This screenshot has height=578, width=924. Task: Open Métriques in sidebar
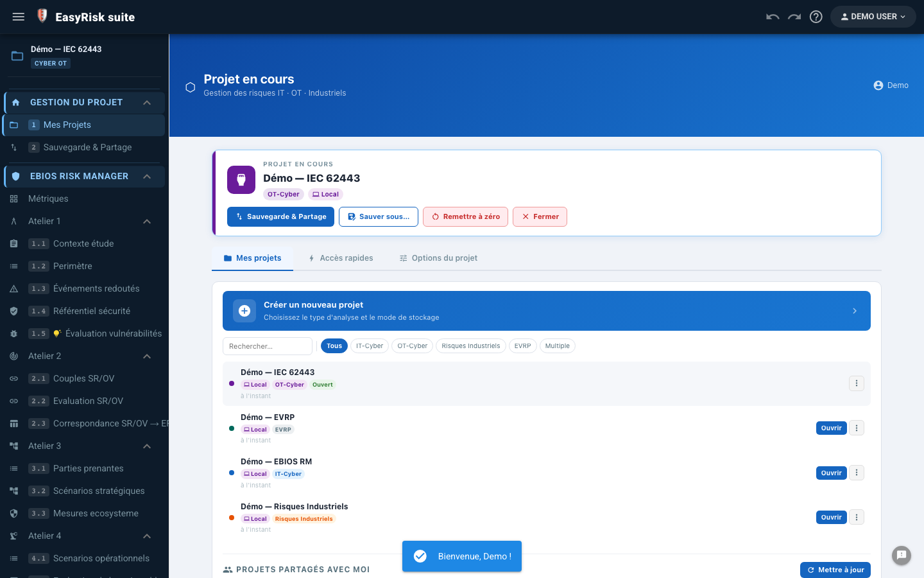click(x=84, y=198)
